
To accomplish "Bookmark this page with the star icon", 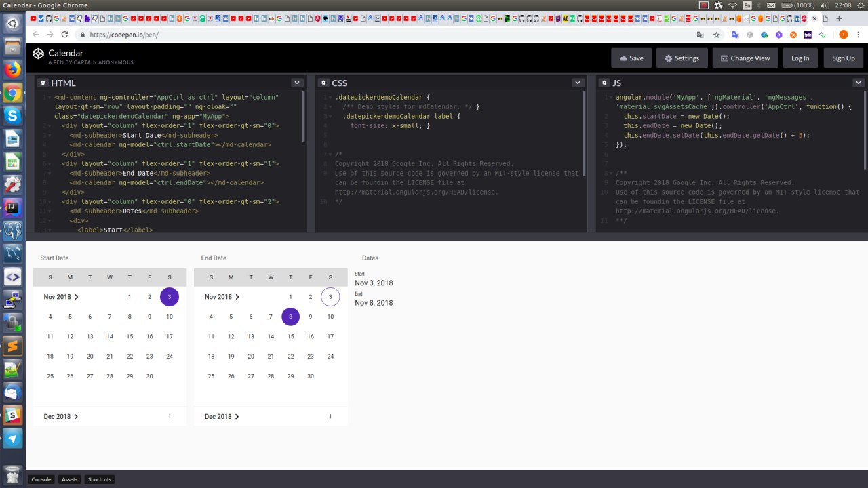I will (x=716, y=35).
